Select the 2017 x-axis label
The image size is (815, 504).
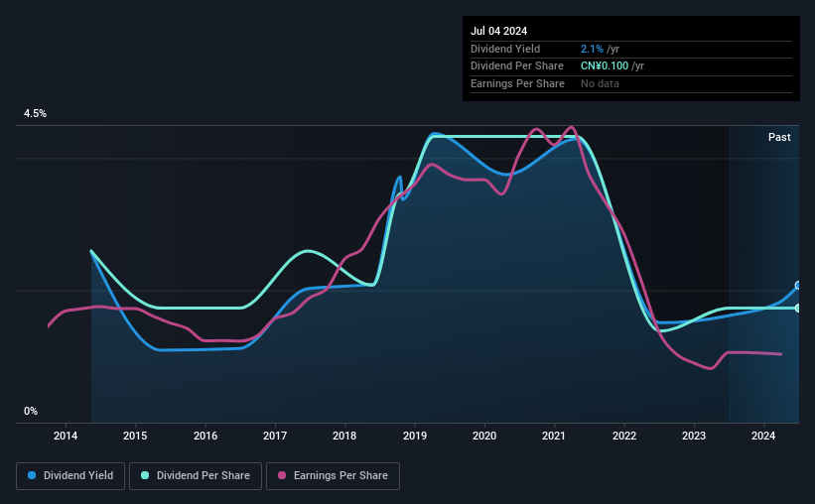coord(275,436)
